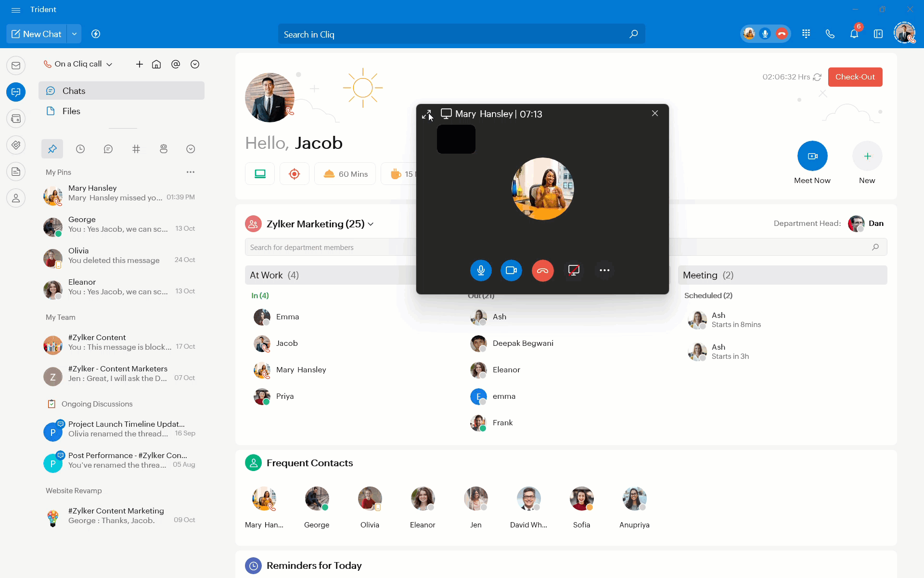Image resolution: width=924 pixels, height=578 pixels.
Task: Expand Zylker Marketing department dropdown
Action: point(371,224)
